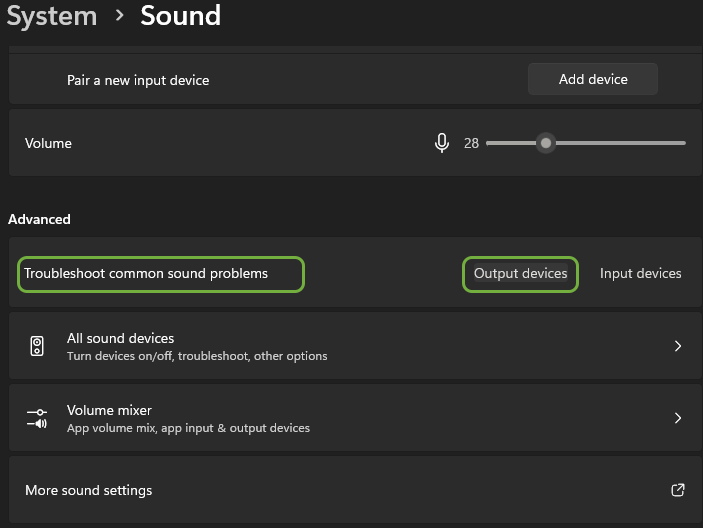
Task: Click the far right end of the volume slider track
Action: (x=683, y=143)
